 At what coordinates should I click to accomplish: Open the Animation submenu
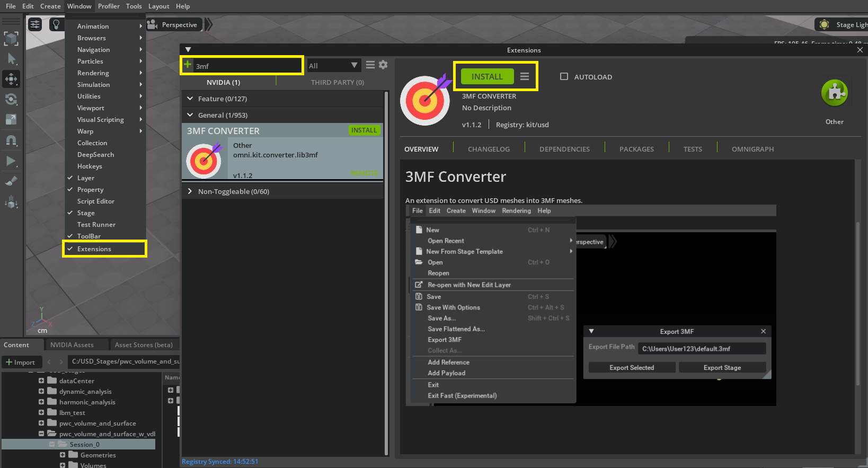(105, 27)
